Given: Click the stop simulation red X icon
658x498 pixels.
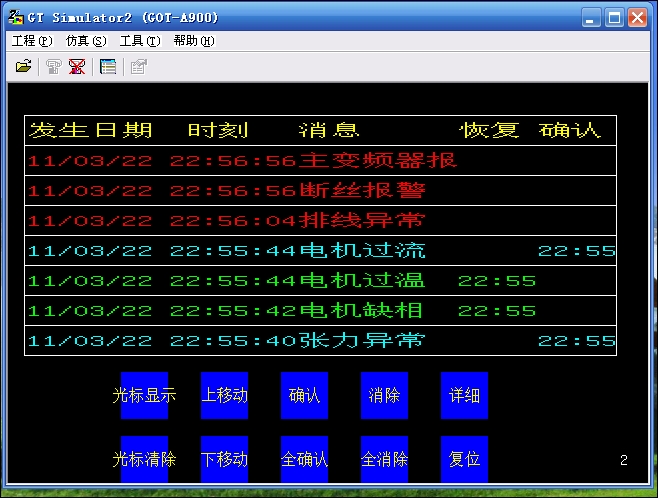Looking at the screenshot, I should coord(77,67).
